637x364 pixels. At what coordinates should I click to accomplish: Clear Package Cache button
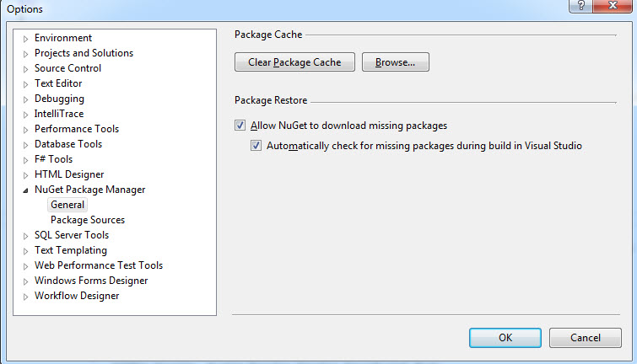294,62
